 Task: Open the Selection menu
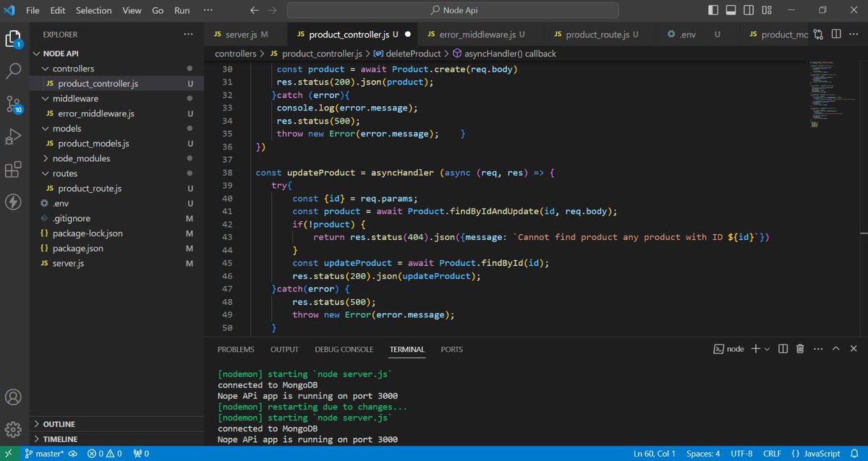(x=94, y=10)
